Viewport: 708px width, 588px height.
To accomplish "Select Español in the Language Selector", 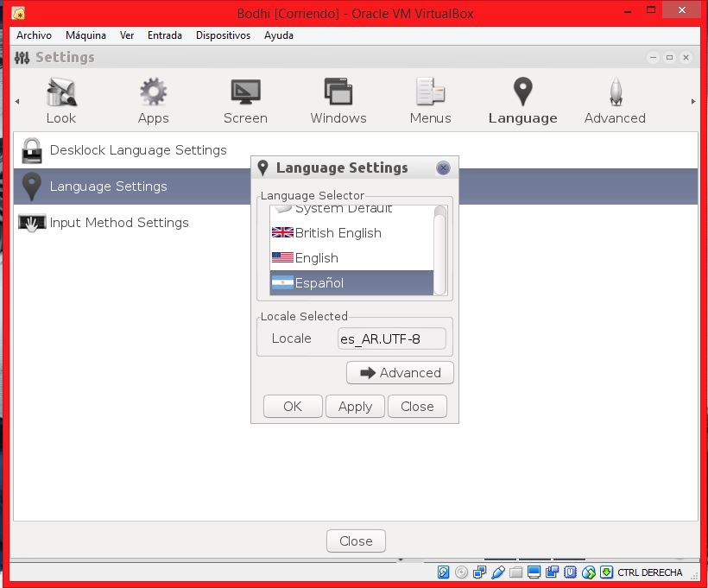I will point(319,283).
